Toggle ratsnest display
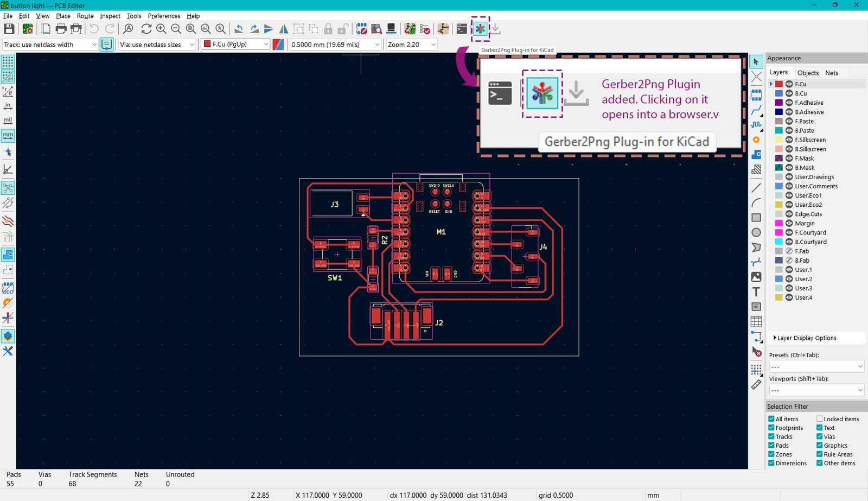The image size is (868, 501). [8, 188]
